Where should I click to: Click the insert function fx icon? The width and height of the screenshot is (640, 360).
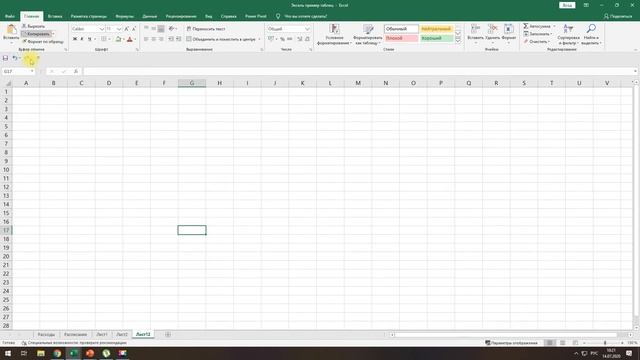(x=76, y=71)
